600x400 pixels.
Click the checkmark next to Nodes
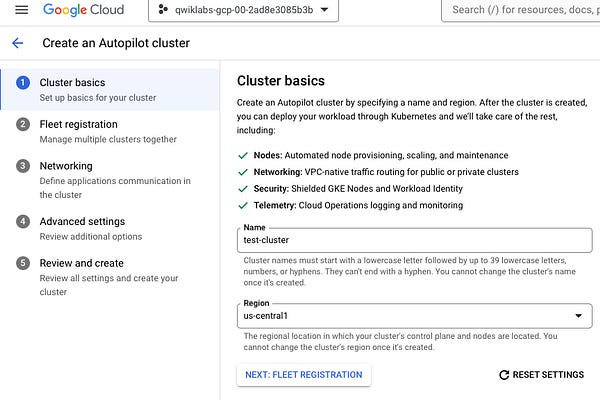coord(243,155)
